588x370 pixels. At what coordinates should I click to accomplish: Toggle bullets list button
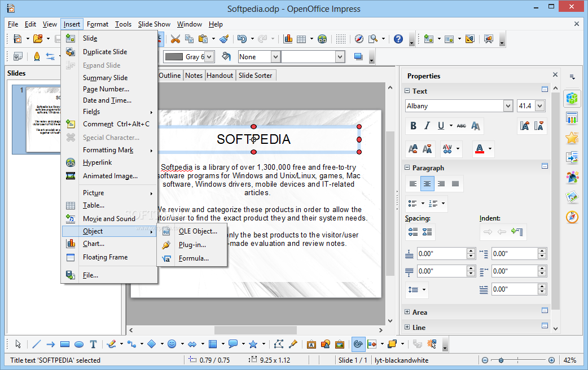coord(413,204)
